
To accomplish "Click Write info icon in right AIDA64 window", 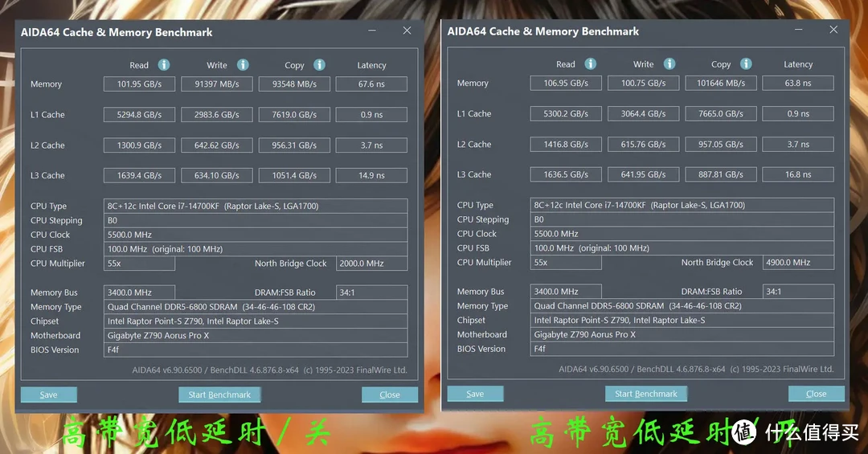I will [x=669, y=64].
